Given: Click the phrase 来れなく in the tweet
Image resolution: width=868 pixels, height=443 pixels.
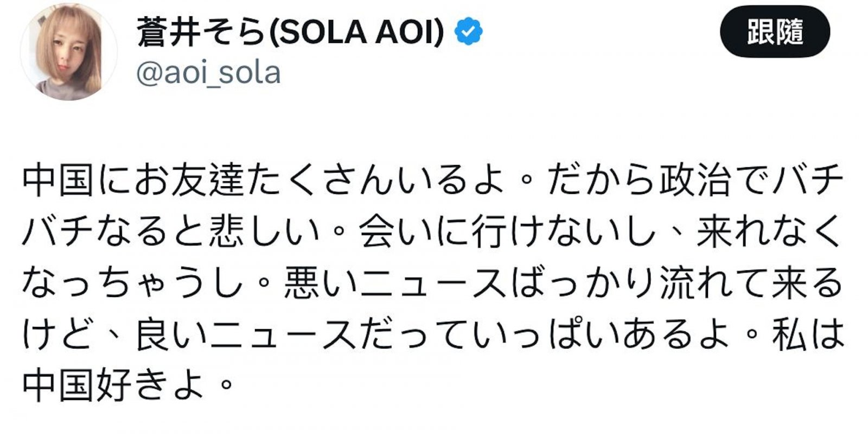Looking at the screenshot, I should pos(769,231).
